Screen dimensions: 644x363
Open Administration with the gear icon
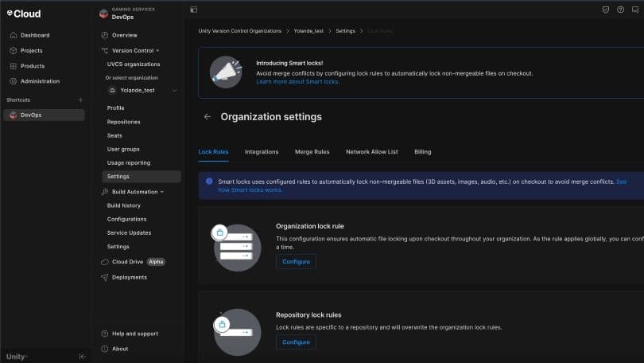pos(39,81)
